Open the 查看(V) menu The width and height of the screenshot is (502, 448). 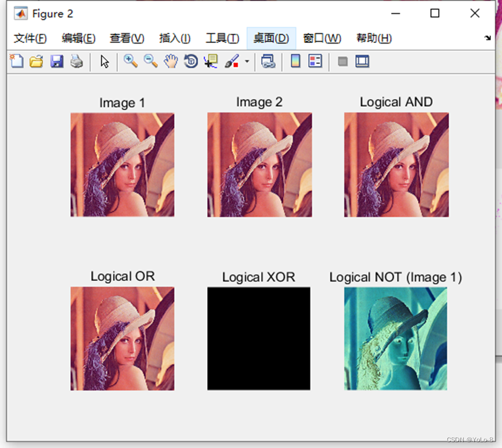coord(127,38)
